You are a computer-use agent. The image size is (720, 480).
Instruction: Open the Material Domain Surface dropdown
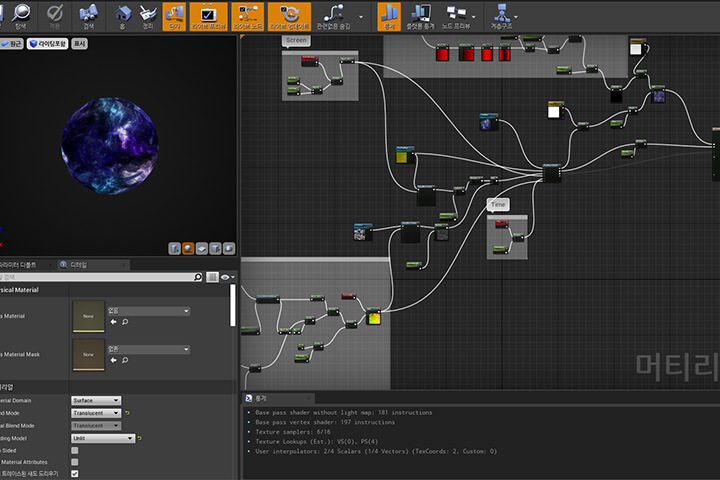pos(96,401)
